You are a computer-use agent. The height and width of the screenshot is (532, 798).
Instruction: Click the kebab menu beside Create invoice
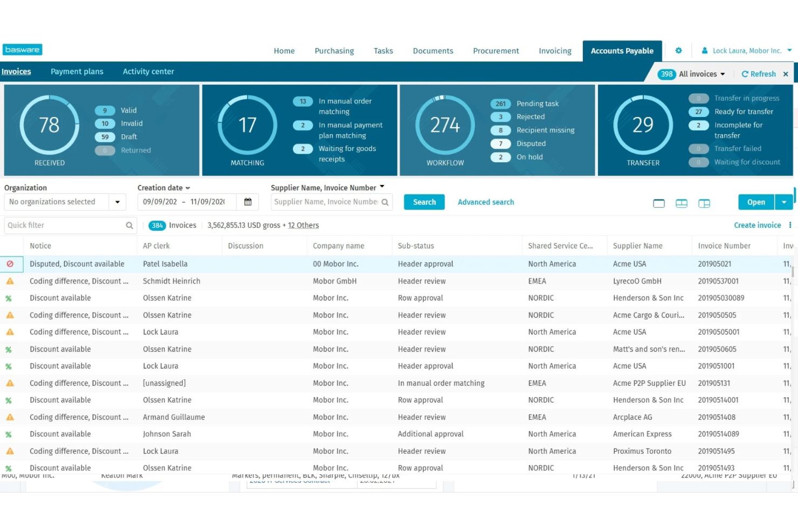coord(789,225)
